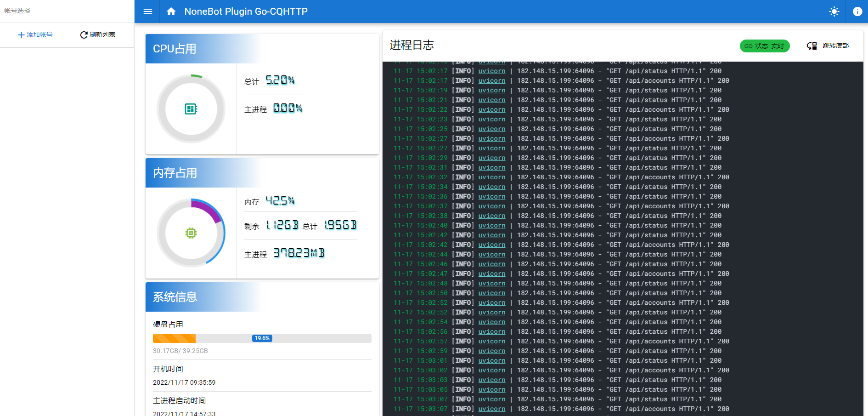Viewport: 868px width, 416px height.
Task: Click the 硬盘占用 label
Action: click(168, 324)
